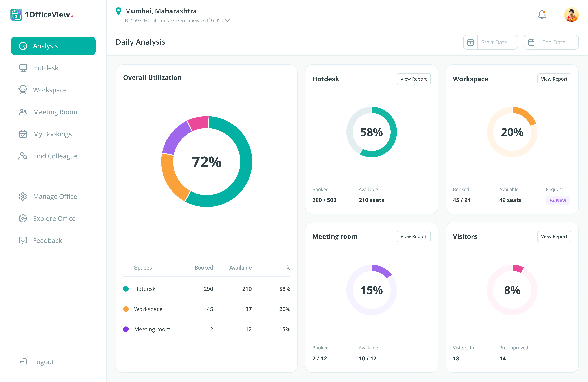
Task: Click the 72% overall utilization value
Action: (207, 162)
